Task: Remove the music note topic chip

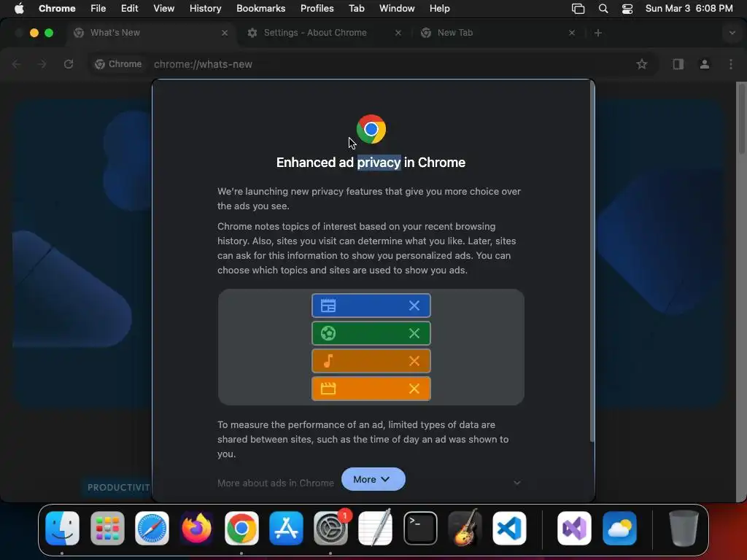Action: (414, 361)
